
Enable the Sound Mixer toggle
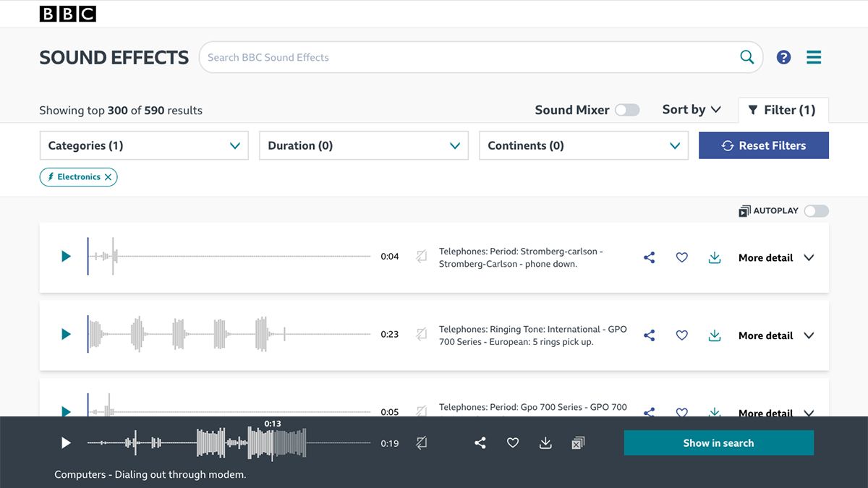click(627, 109)
